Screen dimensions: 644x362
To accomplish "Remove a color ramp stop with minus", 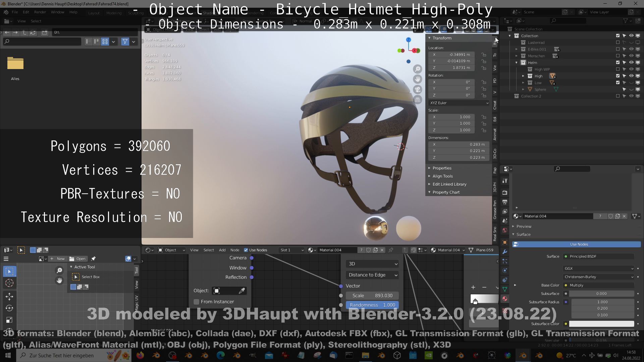I will point(484,287).
